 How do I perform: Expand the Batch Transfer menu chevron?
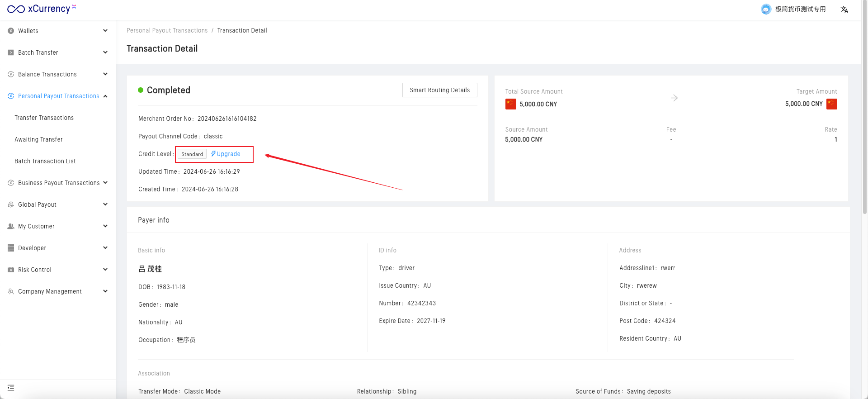[x=105, y=52]
